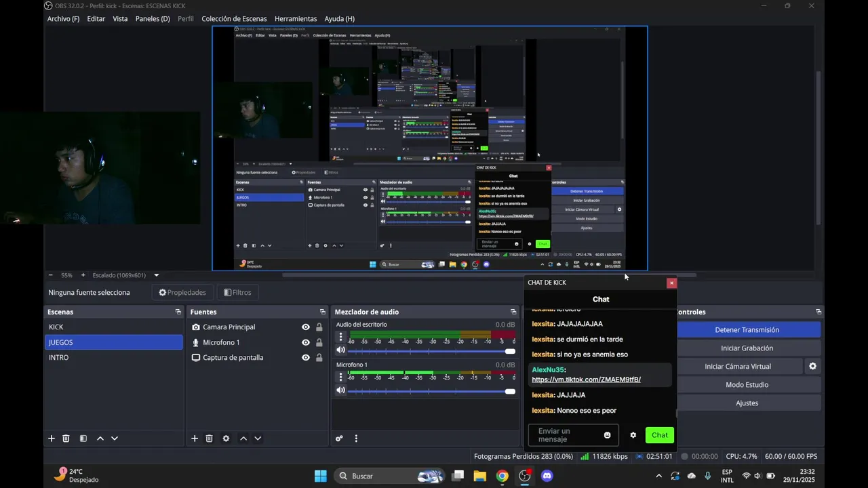Image resolution: width=868 pixels, height=488 pixels.
Task: Click Filtros button in source toolbar
Action: tap(237, 293)
